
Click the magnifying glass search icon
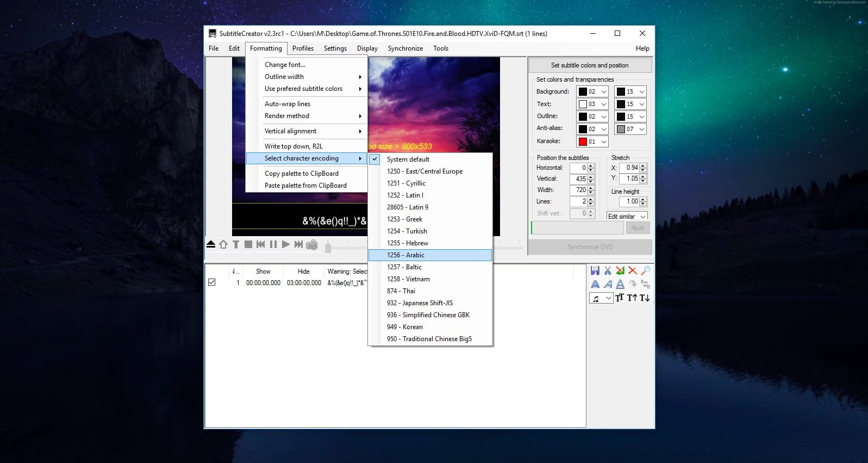point(645,270)
